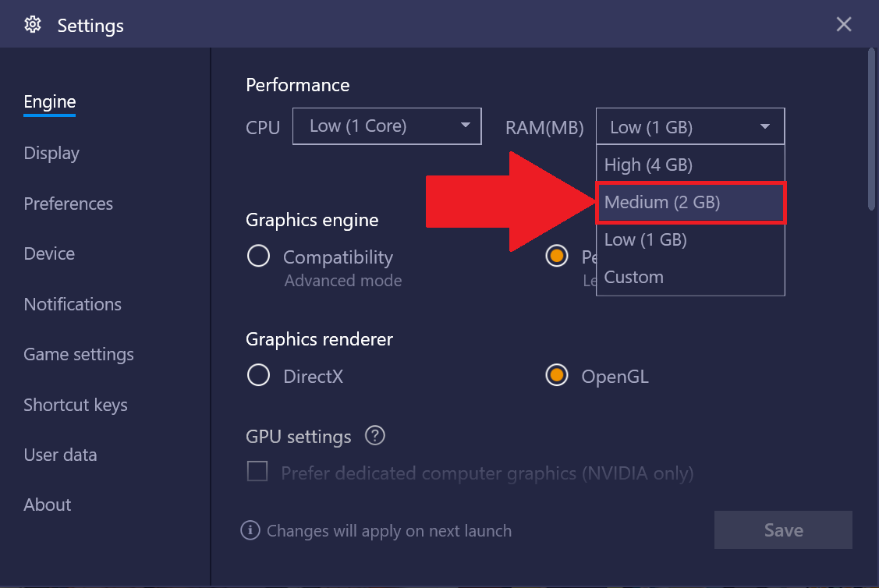The image size is (879, 588).
Task: Open the Display settings tab
Action: point(51,153)
